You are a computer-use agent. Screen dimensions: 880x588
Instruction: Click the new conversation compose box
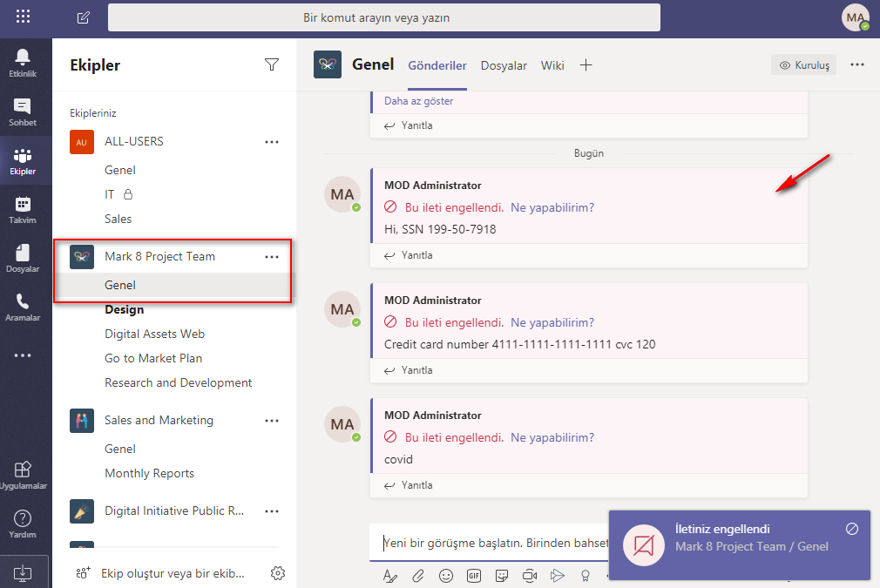(x=489, y=543)
